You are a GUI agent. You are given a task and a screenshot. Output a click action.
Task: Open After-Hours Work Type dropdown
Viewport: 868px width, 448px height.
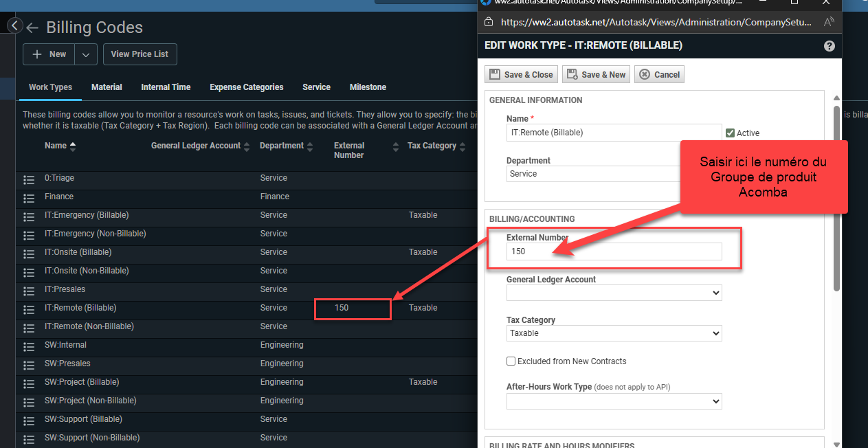coord(614,401)
